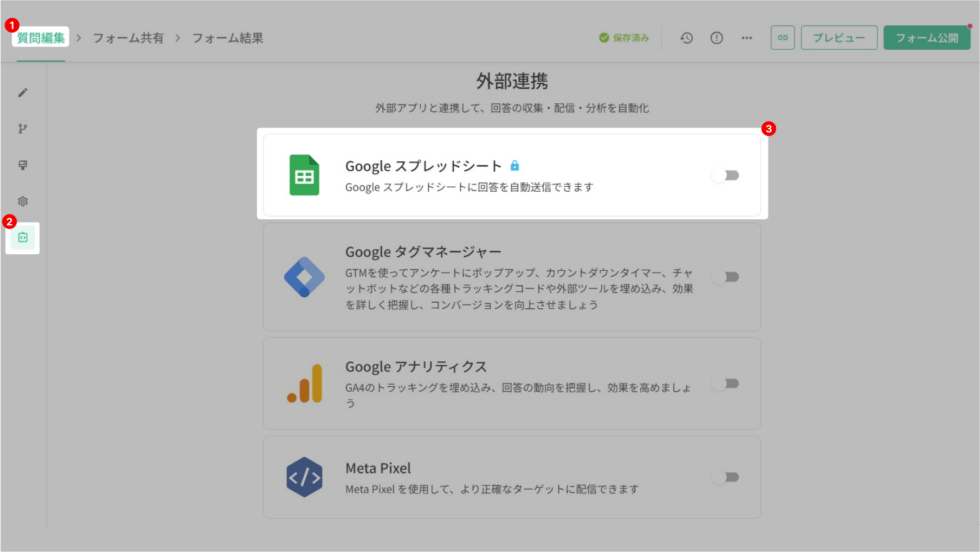Click the 保存済み saved status checkmark

pos(604,38)
